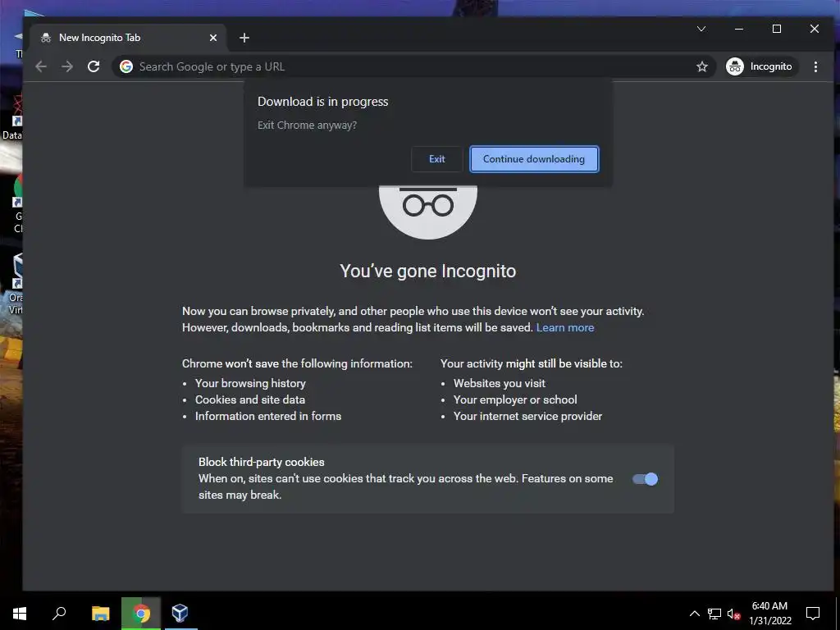Image resolution: width=840 pixels, height=630 pixels.
Task: Open Chrome three-dot menu
Action: (x=815, y=66)
